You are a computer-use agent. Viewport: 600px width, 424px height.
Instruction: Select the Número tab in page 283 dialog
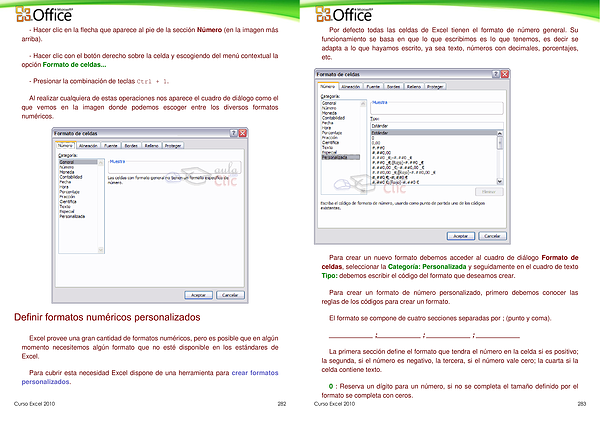click(x=328, y=86)
